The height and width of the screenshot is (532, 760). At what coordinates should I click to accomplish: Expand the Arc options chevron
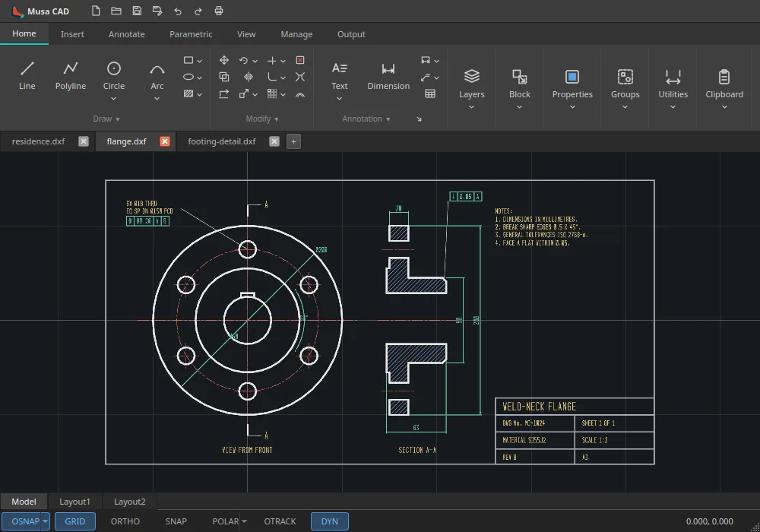[x=157, y=99]
